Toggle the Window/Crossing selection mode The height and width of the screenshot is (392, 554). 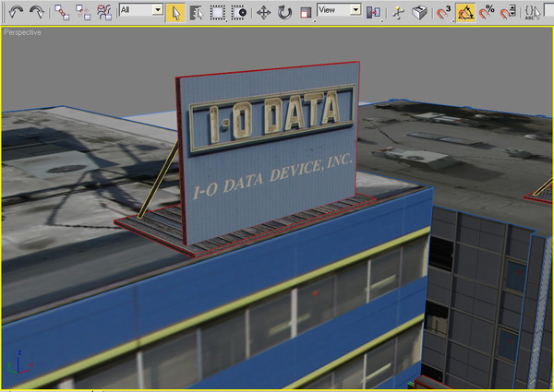tap(239, 13)
